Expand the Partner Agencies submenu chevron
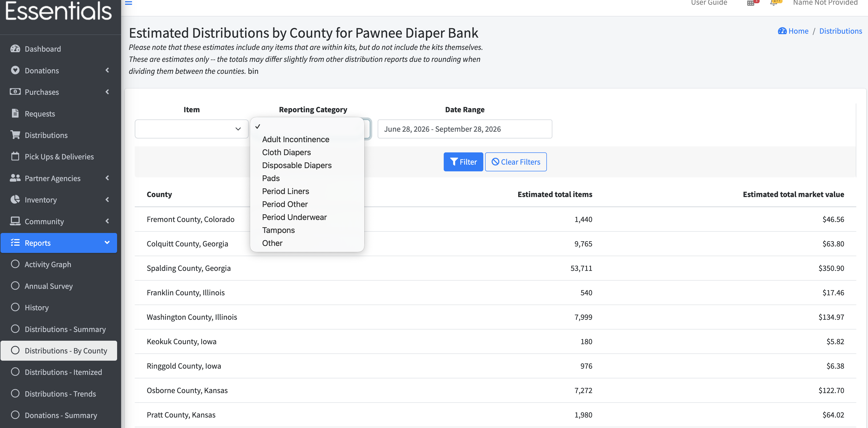Viewport: 868px width, 428px height. pyautogui.click(x=107, y=178)
